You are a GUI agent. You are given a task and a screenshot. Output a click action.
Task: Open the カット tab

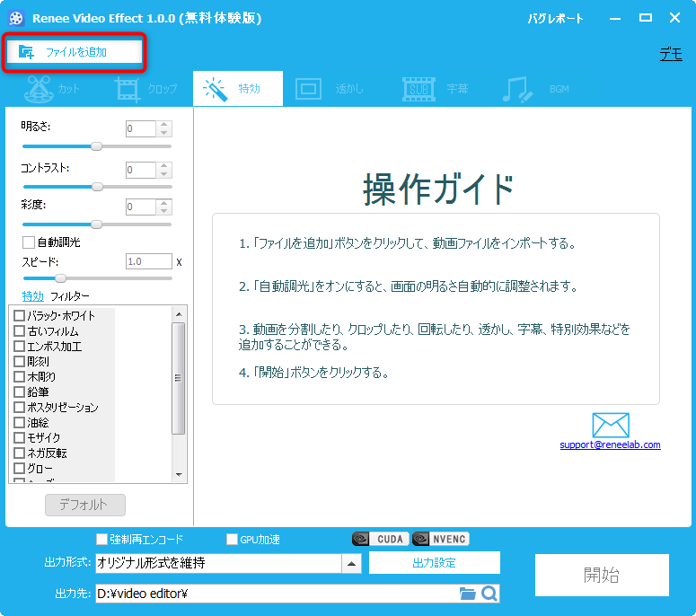[52, 89]
